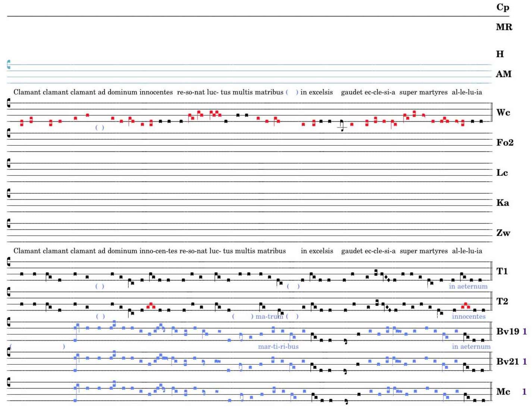Click the purple 1 next to Bv21
The width and height of the screenshot is (532, 418).
[525, 361]
